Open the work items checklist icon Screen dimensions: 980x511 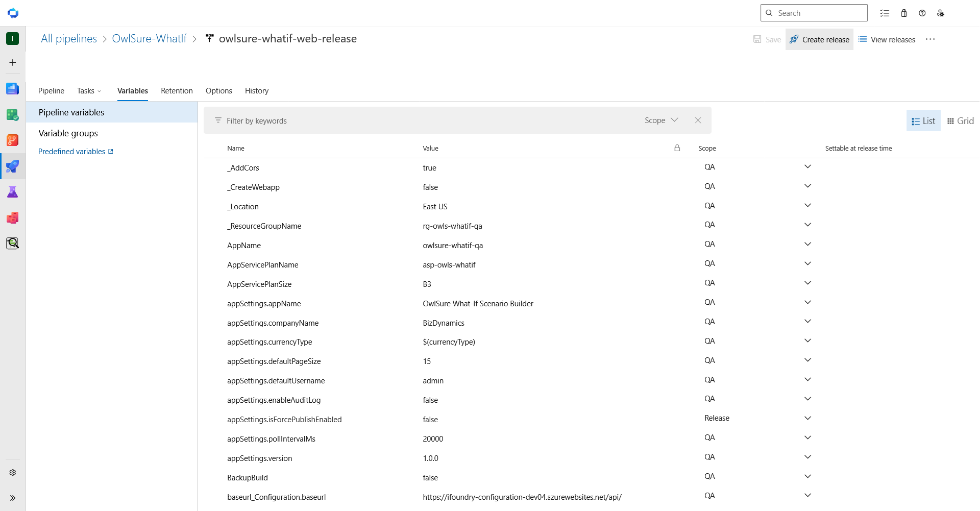point(885,13)
